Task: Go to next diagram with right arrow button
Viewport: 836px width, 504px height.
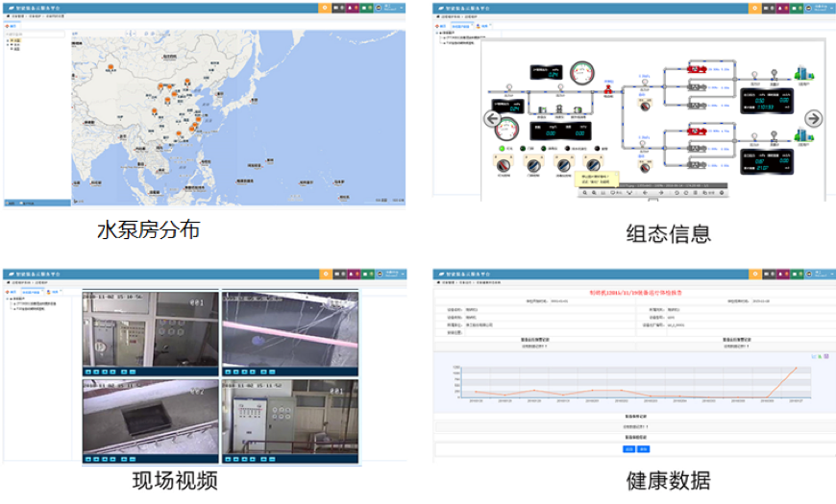Action: [x=813, y=118]
